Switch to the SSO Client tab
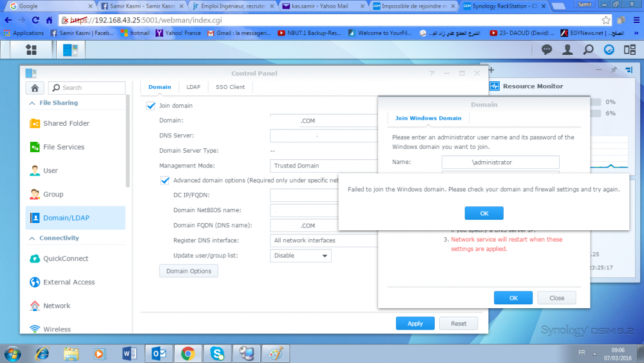The width and height of the screenshot is (644, 363). click(230, 87)
